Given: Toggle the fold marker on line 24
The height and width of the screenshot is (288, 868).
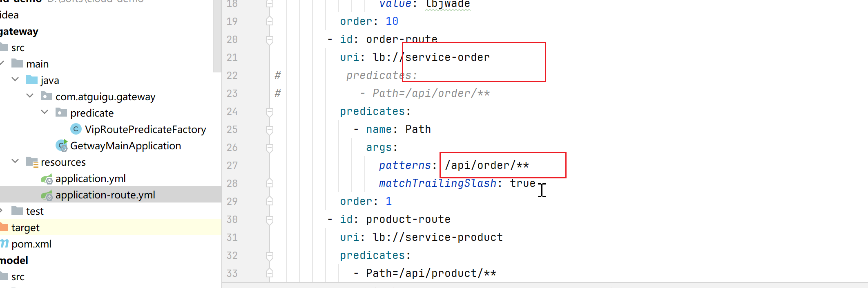Looking at the screenshot, I should click(270, 112).
